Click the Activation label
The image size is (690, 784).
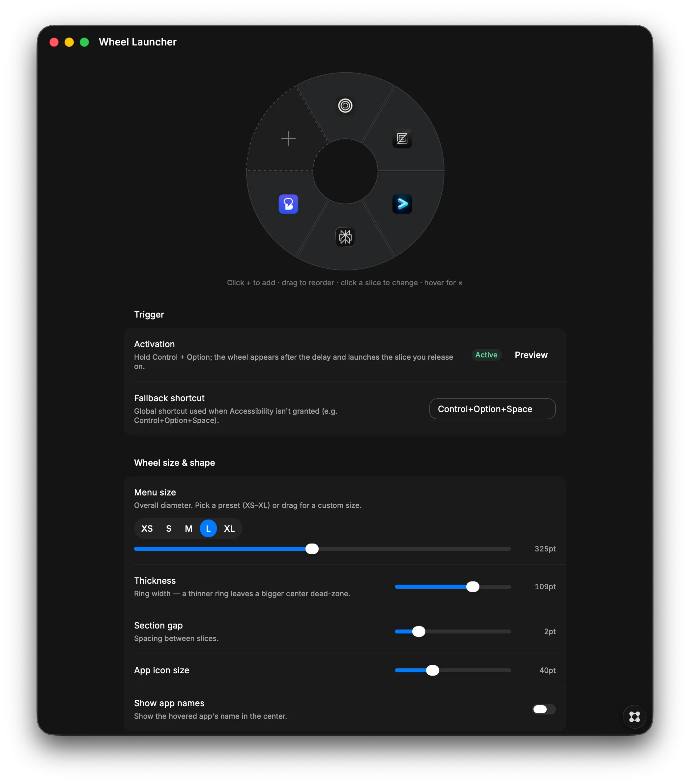click(154, 344)
